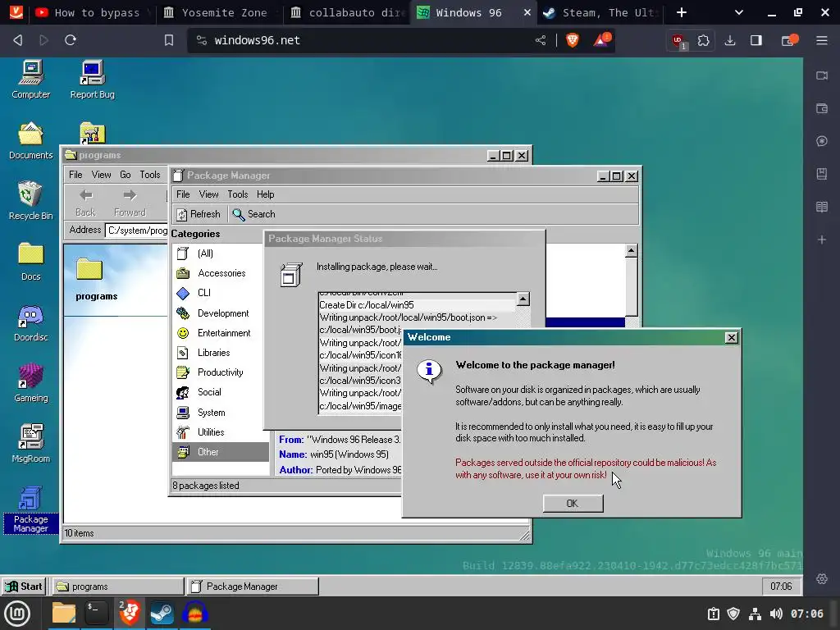The width and height of the screenshot is (840, 630).
Task: Open file manager from system panel
Action: coord(64,614)
